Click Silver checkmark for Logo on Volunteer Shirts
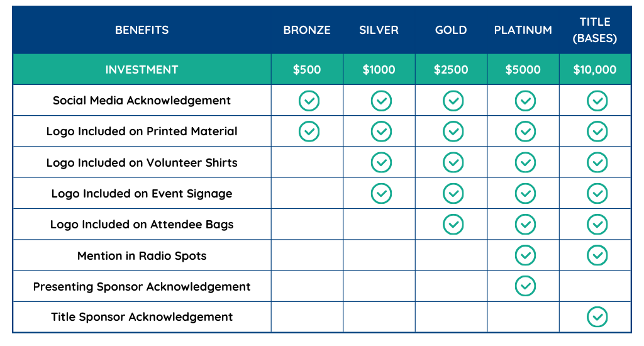The width and height of the screenshot is (644, 346). click(381, 162)
